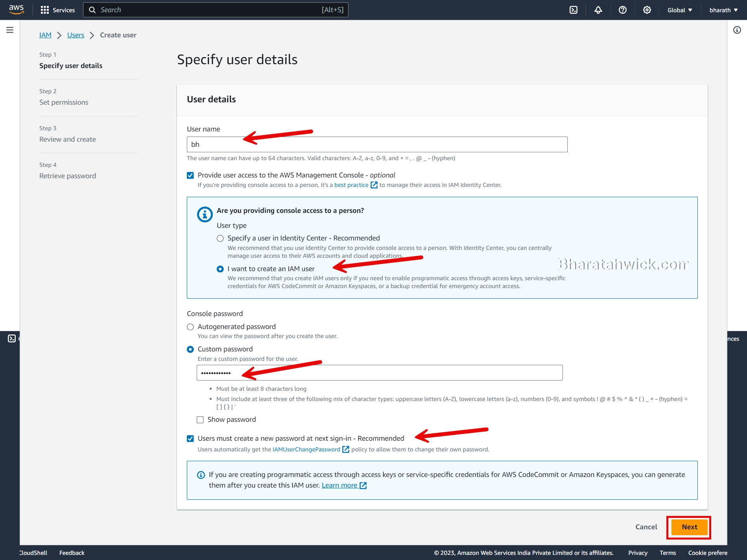This screenshot has width=747, height=560.
Task: Click the User name input field
Action: coord(377,144)
